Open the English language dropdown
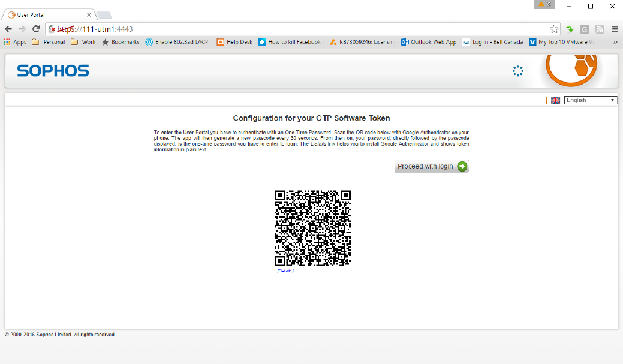Image resolution: width=623 pixels, height=364 pixels. pyautogui.click(x=590, y=100)
